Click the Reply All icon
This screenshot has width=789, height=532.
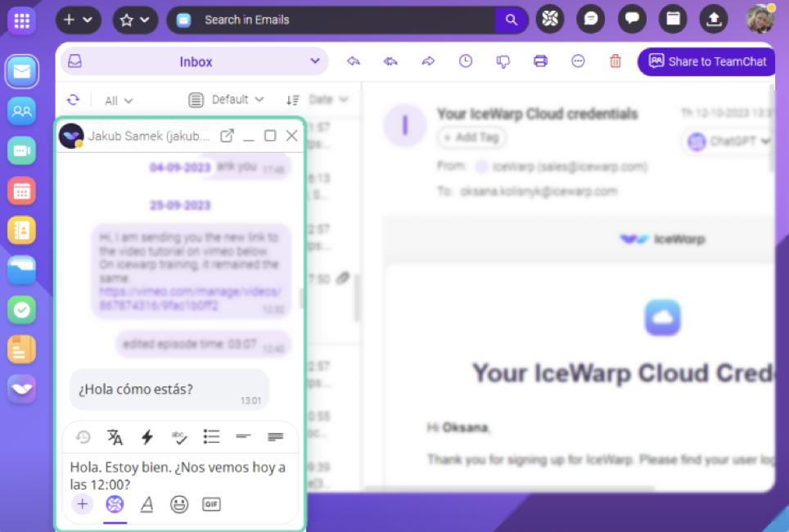[390, 61]
